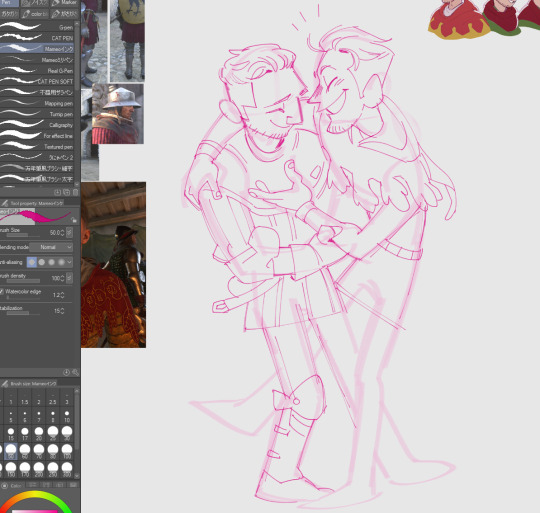Select the G-pen brush in sub tool list
Viewport: 540px width, 513px height.
click(x=37, y=27)
